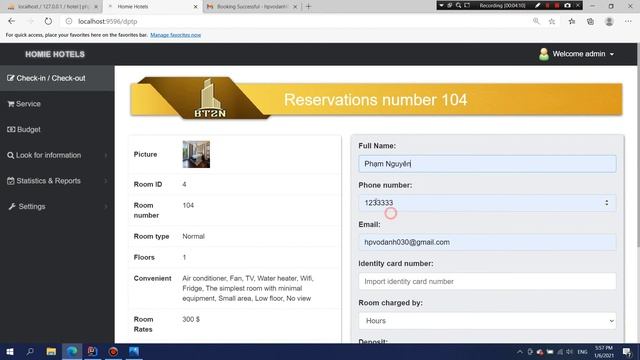Expand Statistics & Reports submenu
640x360 pixels.
point(57,181)
